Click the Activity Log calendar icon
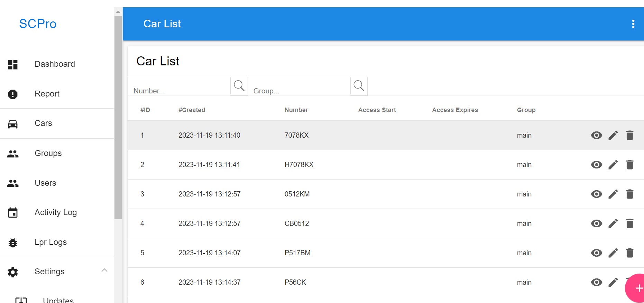 coord(13,212)
